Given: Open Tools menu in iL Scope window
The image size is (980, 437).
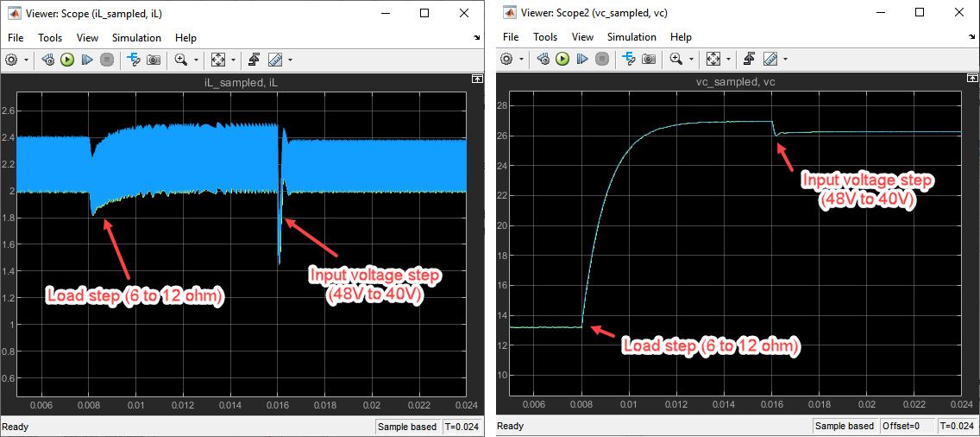Looking at the screenshot, I should pyautogui.click(x=50, y=38).
